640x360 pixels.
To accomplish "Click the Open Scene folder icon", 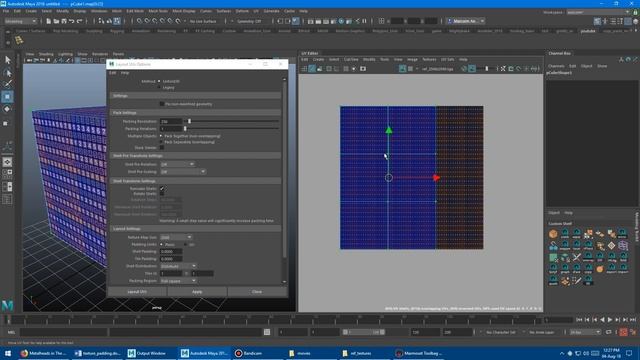I will [x=56, y=21].
